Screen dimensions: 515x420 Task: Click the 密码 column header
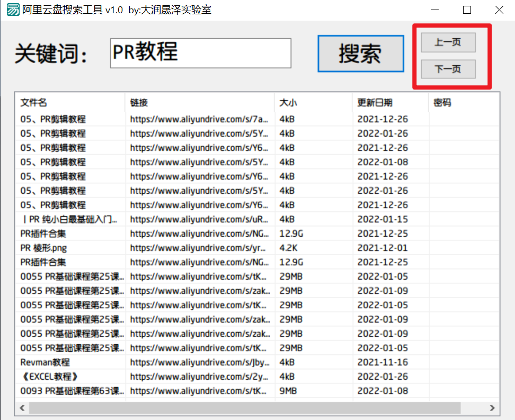coord(464,102)
